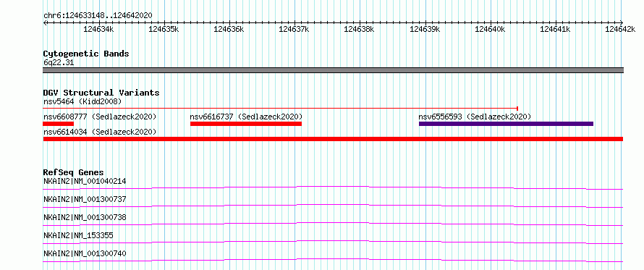Screen dimensions: 644x270
Task: Click the chr6:124633148..124642020 region label
Action: click(98, 16)
